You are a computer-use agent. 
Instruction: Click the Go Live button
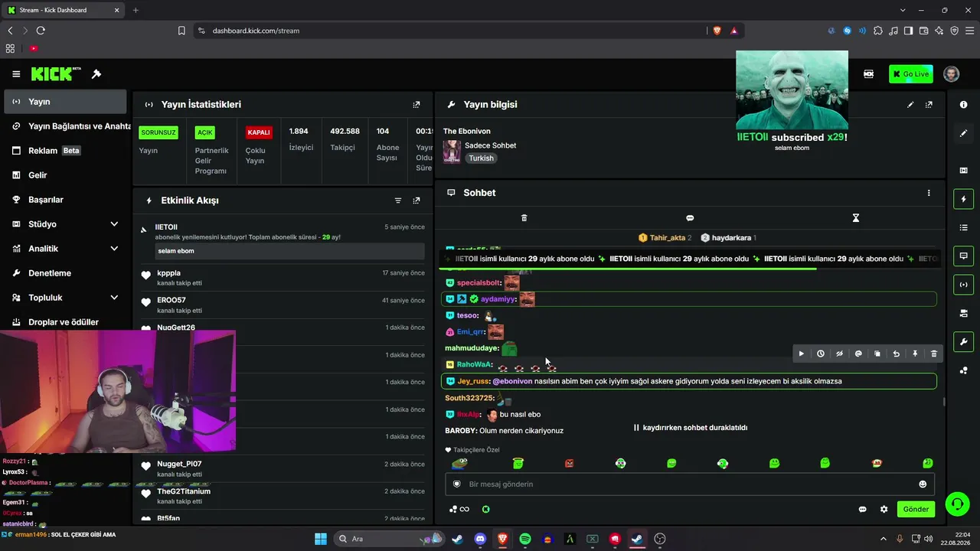tap(911, 74)
